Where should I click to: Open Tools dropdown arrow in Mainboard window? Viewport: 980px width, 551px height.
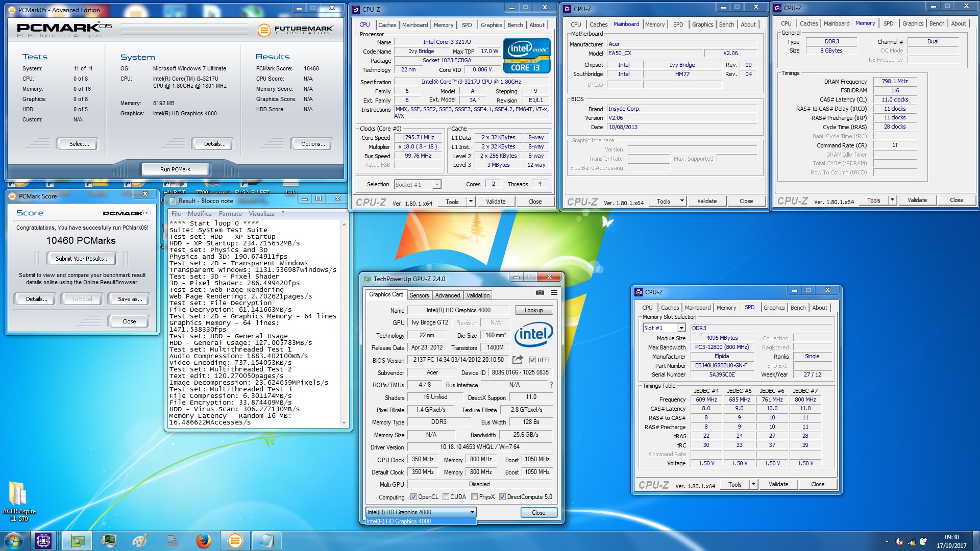coord(682,201)
